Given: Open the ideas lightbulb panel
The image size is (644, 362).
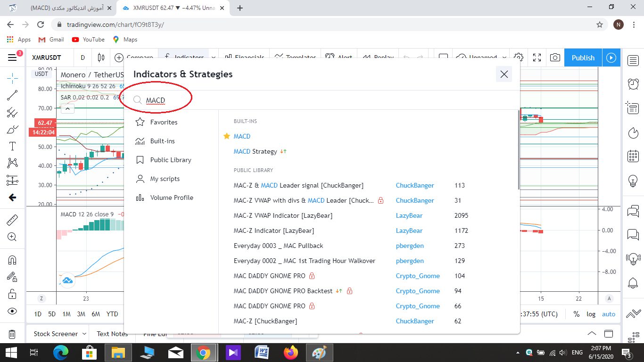Looking at the screenshot, I should coord(633,180).
